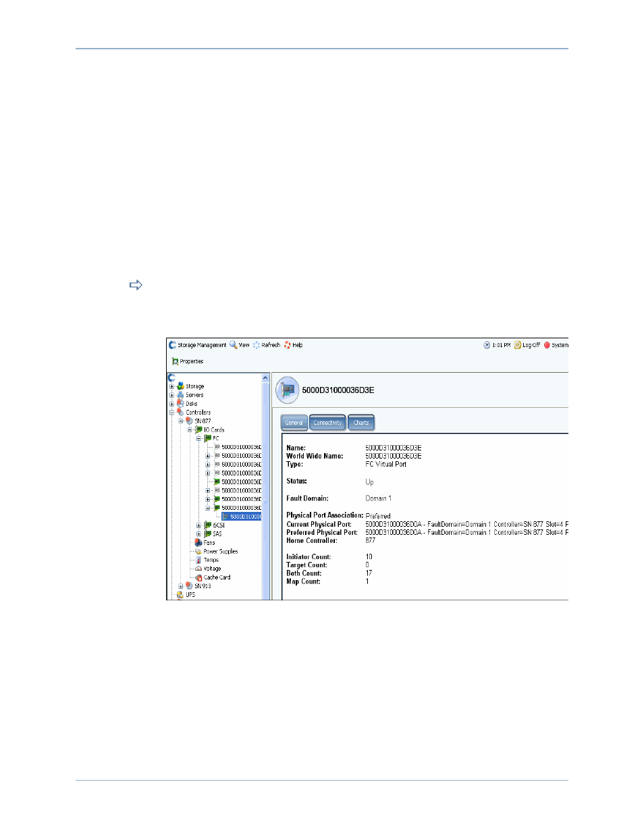Select the Disks node icon
This screenshot has height=834, width=644.
[180, 403]
